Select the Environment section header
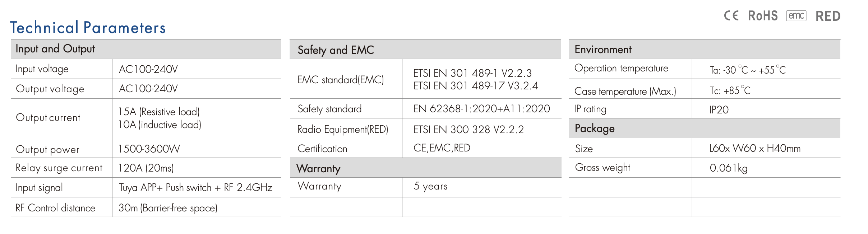 (603, 50)
